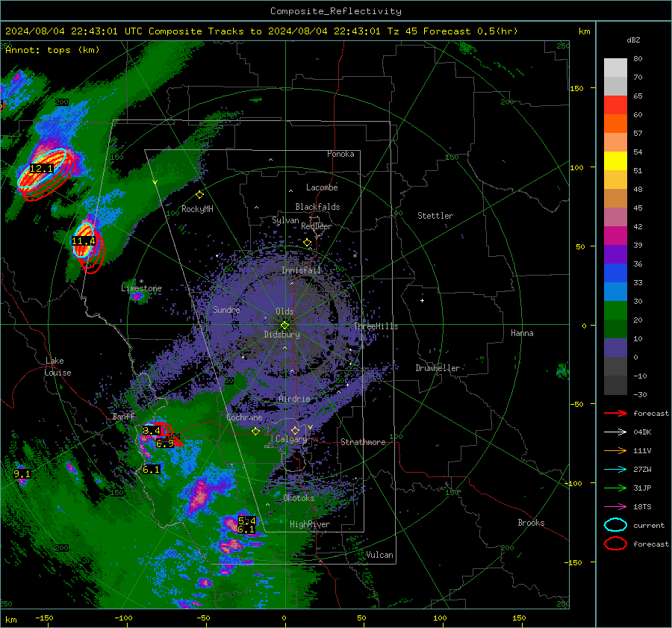The width and height of the screenshot is (672, 628).
Task: Click the magenta 18TS arrow symbol
Action: pyautogui.click(x=615, y=507)
